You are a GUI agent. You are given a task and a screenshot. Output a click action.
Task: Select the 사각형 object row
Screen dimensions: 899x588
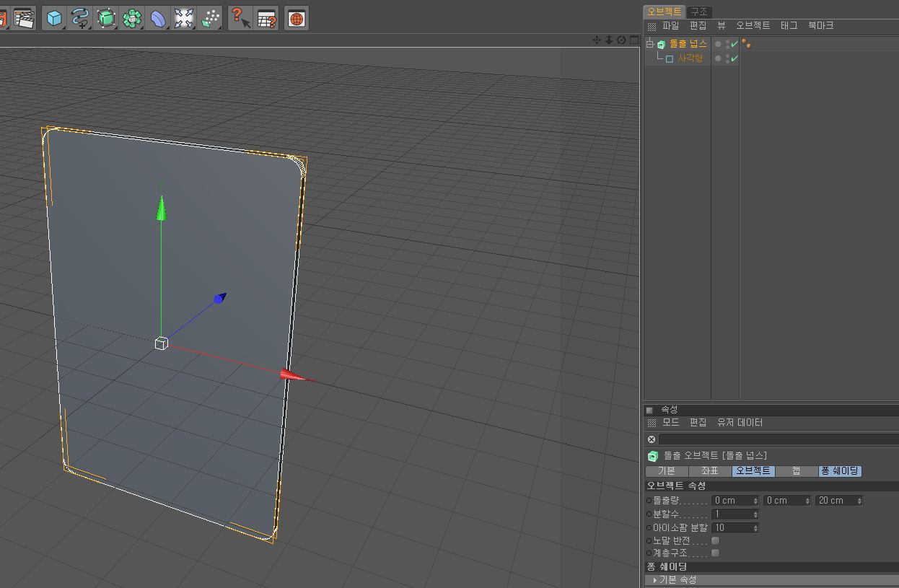(x=690, y=59)
